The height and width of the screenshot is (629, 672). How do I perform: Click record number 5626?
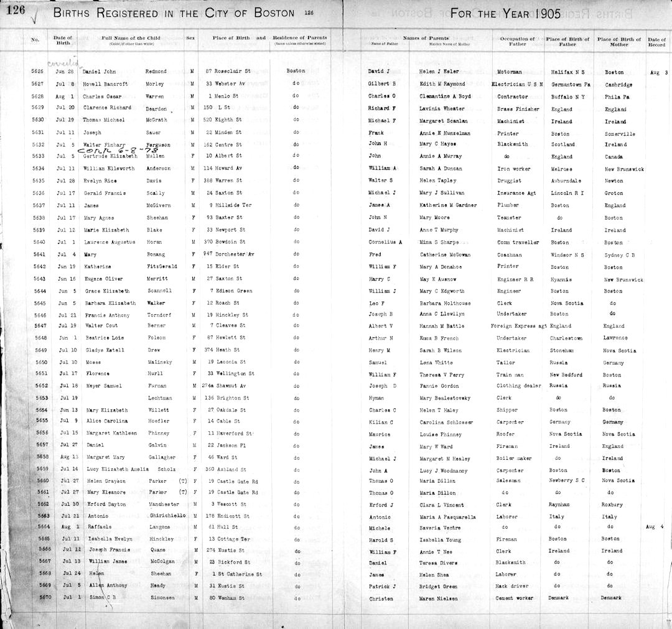(37, 72)
